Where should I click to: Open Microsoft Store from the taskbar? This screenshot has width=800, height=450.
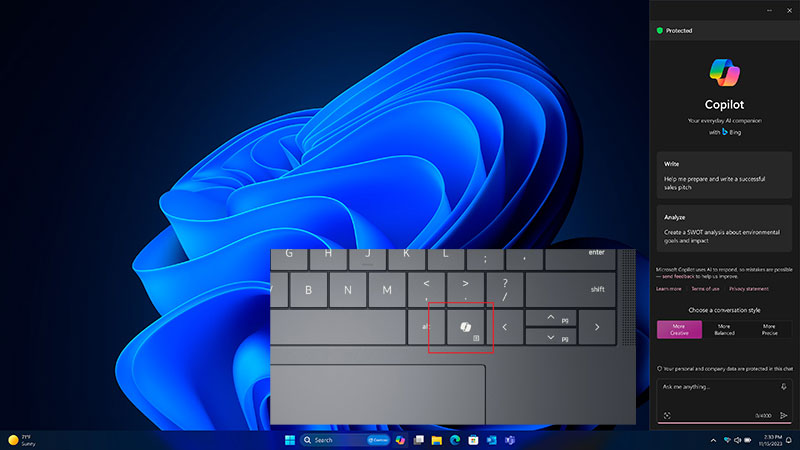(473, 440)
